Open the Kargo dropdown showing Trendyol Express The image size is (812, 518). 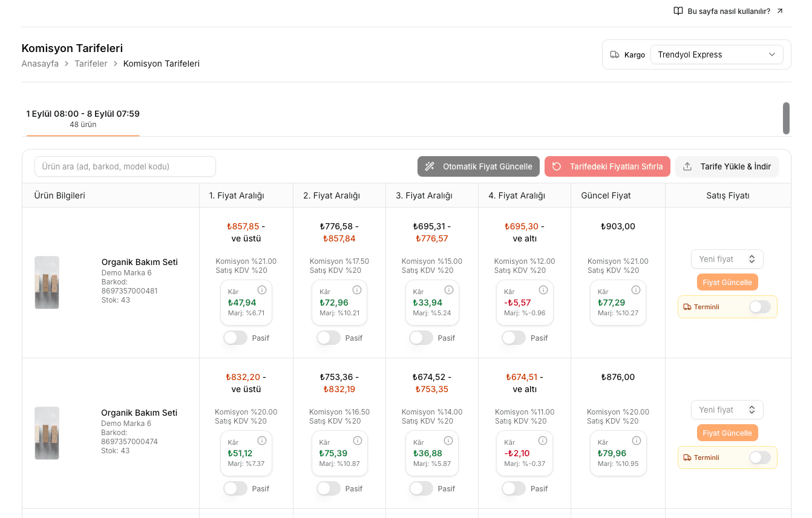point(717,54)
